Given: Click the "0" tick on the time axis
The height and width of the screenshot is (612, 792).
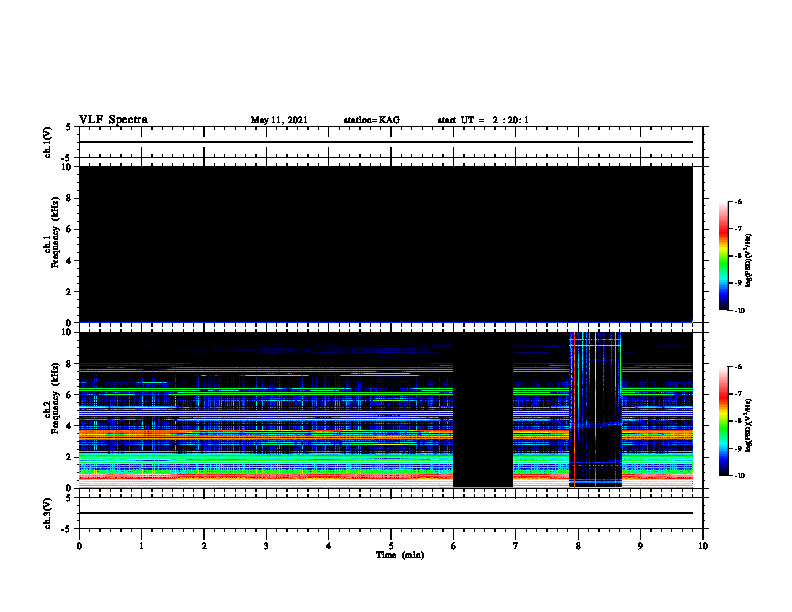Looking at the screenshot, I should click(79, 546).
